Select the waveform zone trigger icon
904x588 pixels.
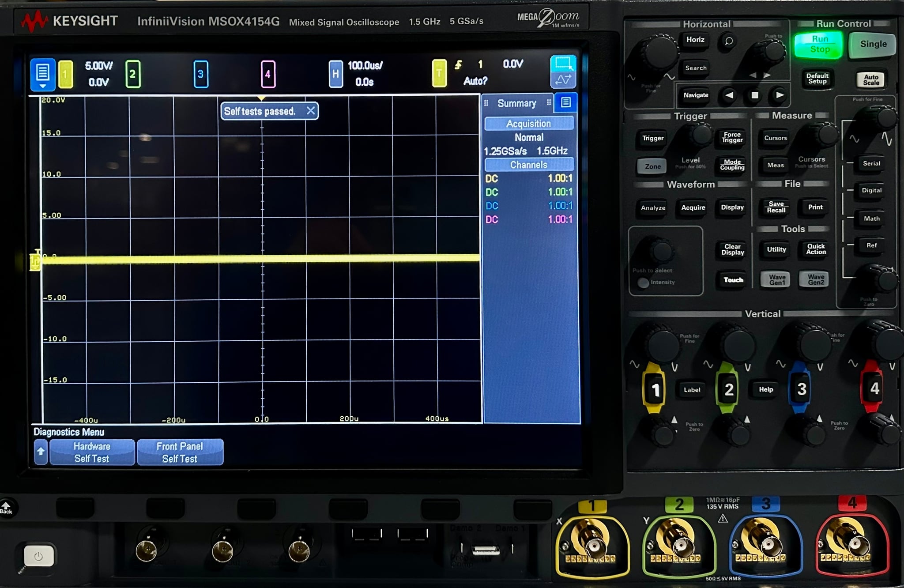(x=563, y=80)
